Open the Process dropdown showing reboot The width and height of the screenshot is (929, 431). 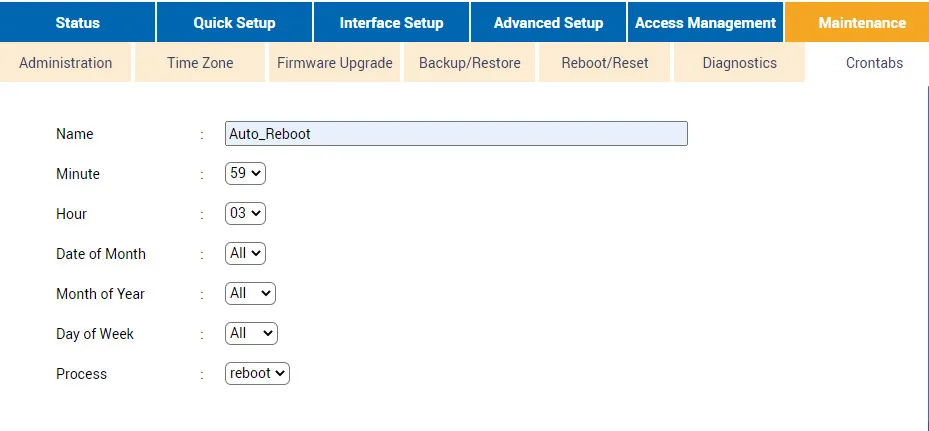click(x=257, y=374)
